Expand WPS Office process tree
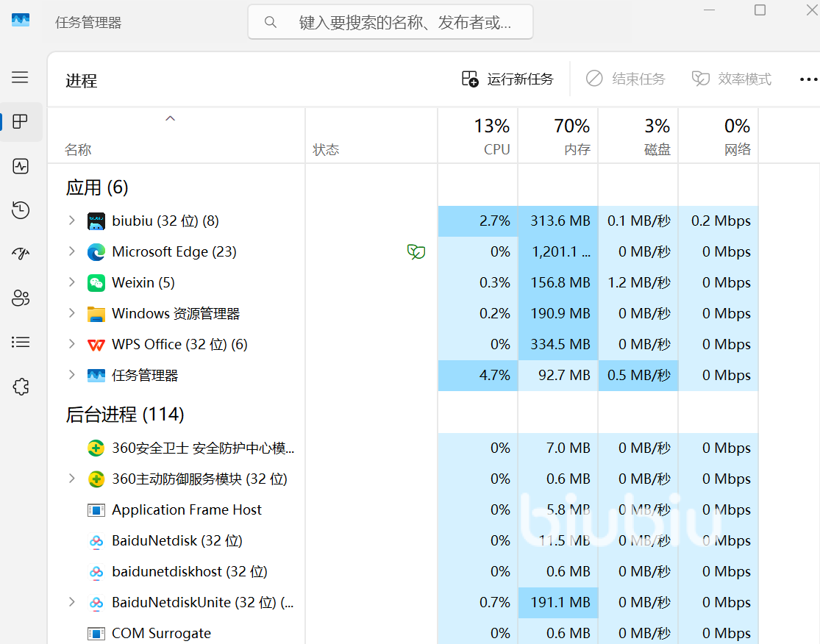Screen dimensions: 820x644 tap(71, 344)
